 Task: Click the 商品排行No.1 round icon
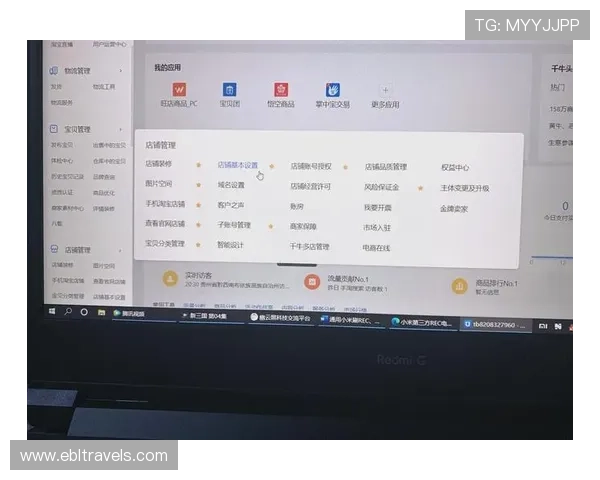460,286
